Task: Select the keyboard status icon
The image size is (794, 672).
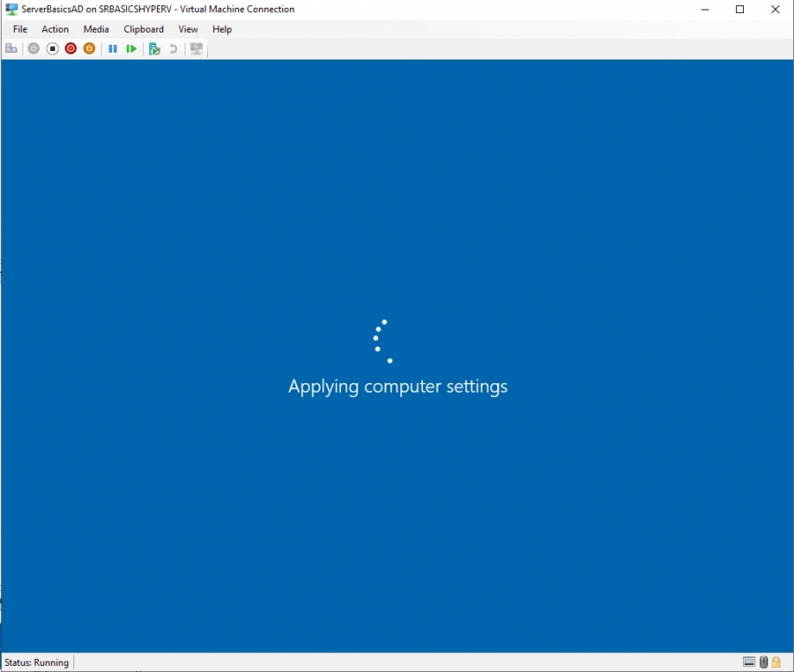Action: (x=749, y=662)
